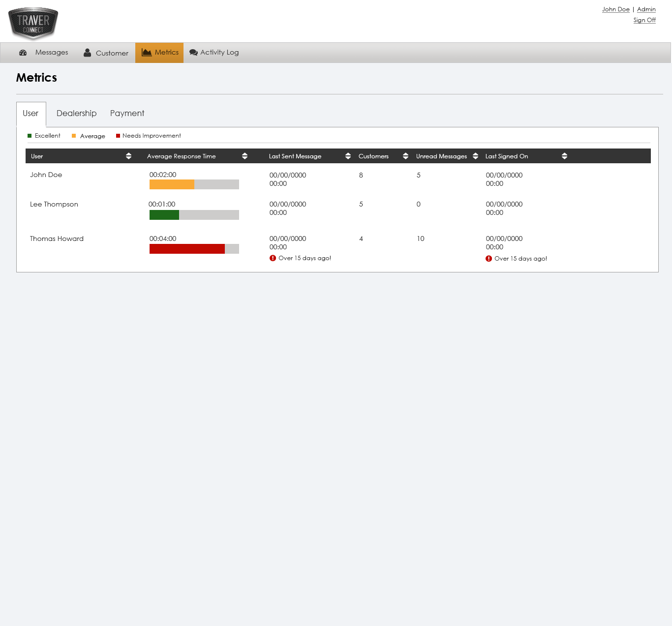Viewport: 672px width, 626px height.
Task: Click the Lee Thompson user row name
Action: (54, 205)
